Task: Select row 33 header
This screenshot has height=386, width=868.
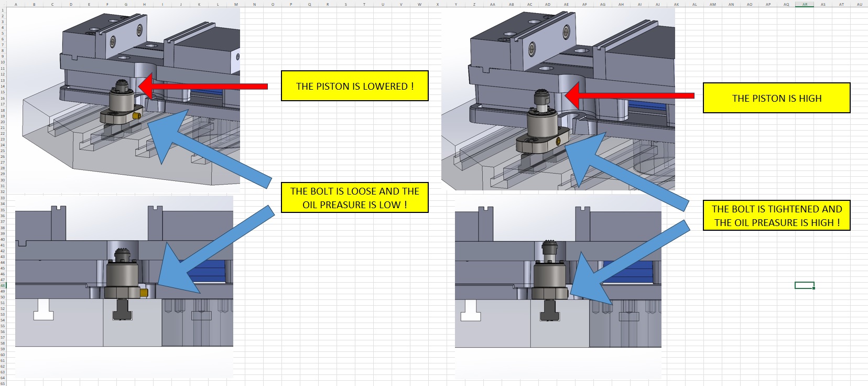Action: pyautogui.click(x=3, y=198)
